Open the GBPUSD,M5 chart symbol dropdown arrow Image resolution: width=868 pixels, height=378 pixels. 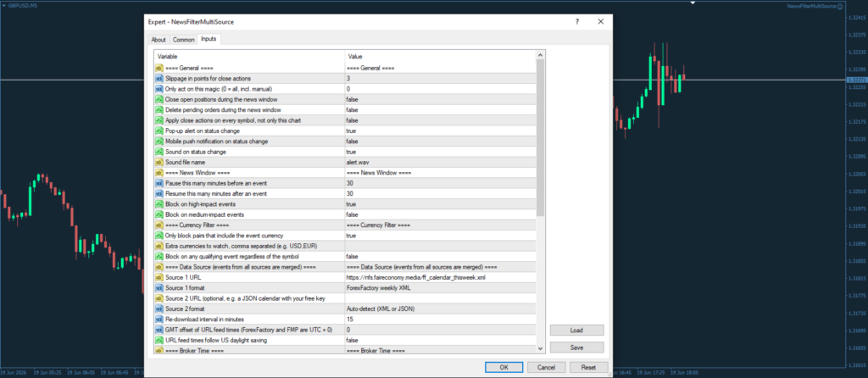[3, 4]
